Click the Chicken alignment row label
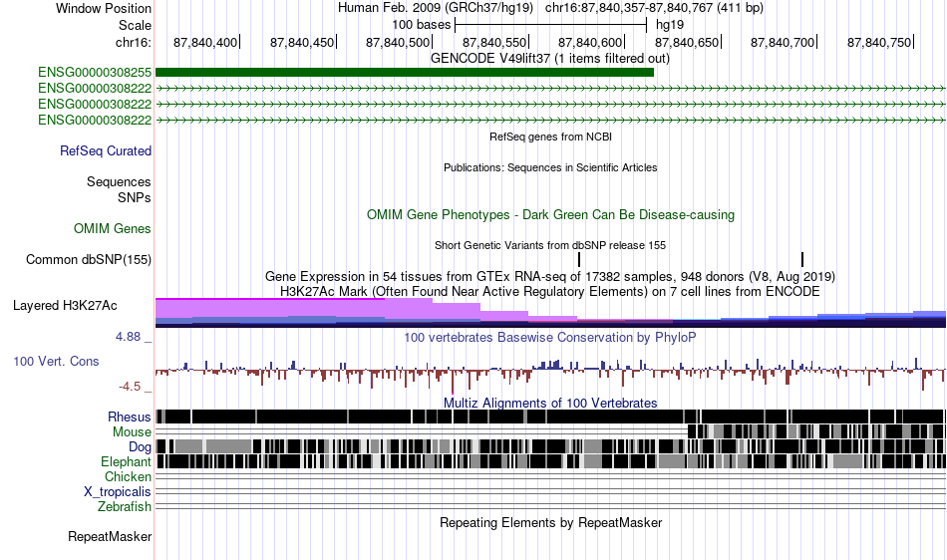 pyautogui.click(x=128, y=476)
